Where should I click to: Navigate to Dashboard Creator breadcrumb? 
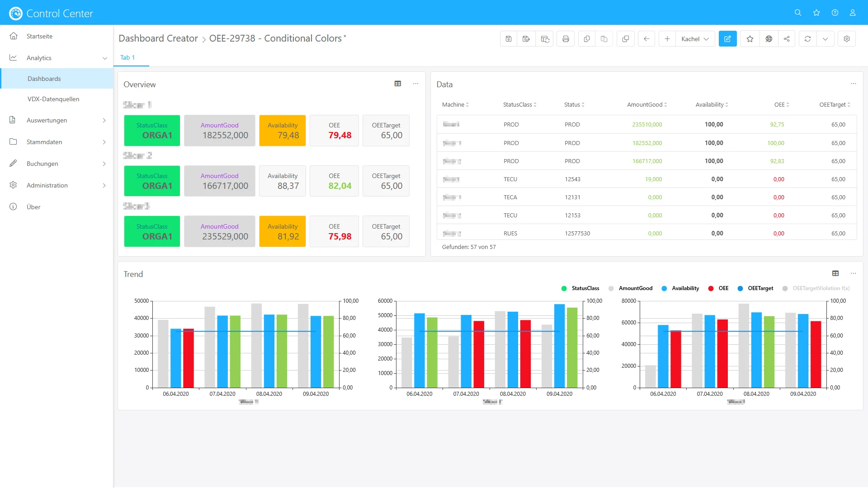159,38
